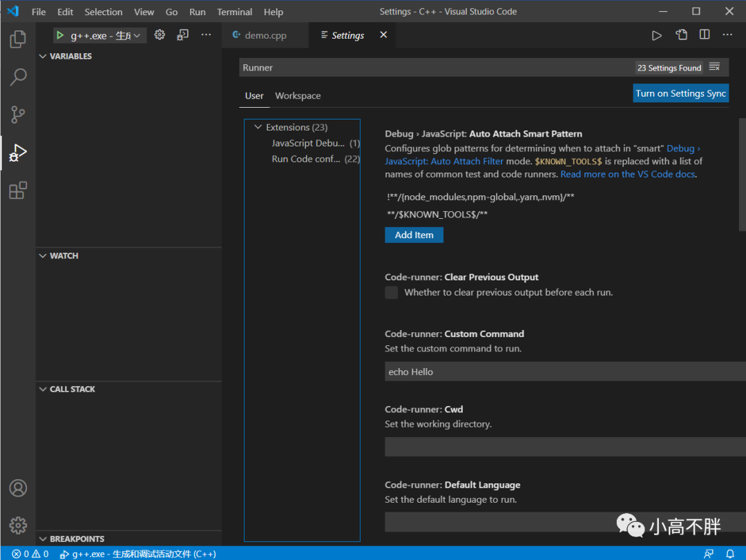Viewport: 746px width, 560px height.
Task: Open Settings (JSON) file icon
Action: click(x=681, y=35)
